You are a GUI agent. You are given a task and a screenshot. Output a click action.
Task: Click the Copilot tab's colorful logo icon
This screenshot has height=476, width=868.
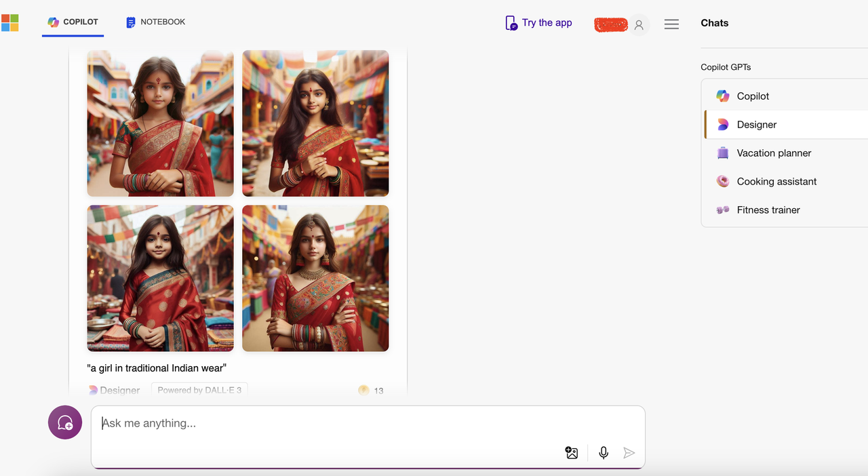pyautogui.click(x=53, y=22)
